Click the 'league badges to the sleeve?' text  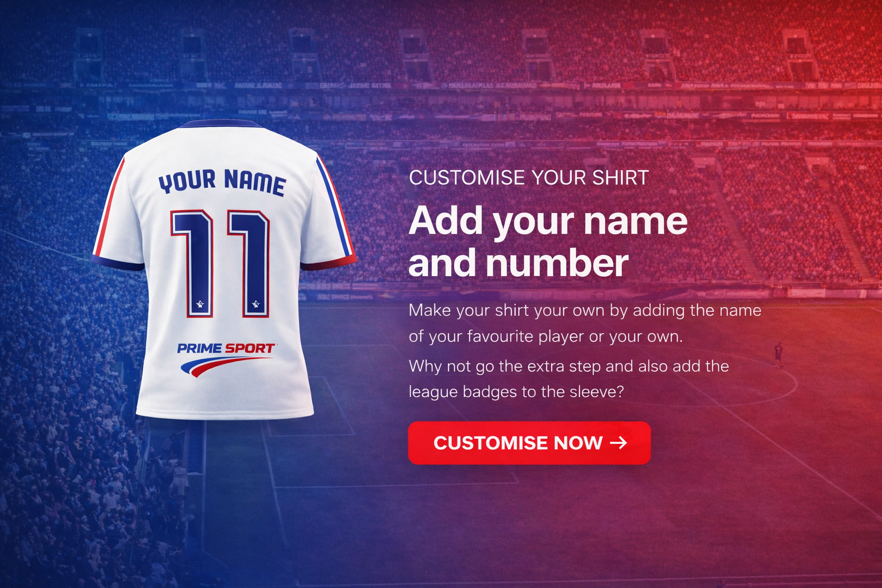click(x=516, y=392)
